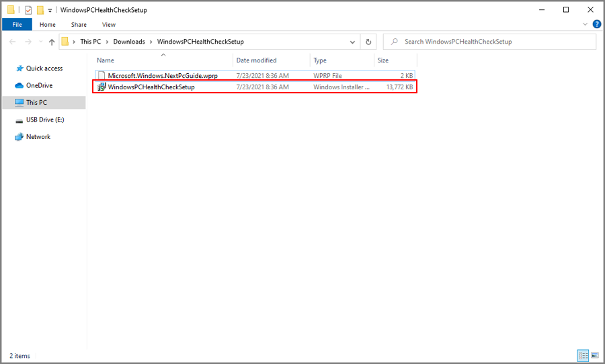
Task: Open Network in the navigation pane
Action: [38, 136]
